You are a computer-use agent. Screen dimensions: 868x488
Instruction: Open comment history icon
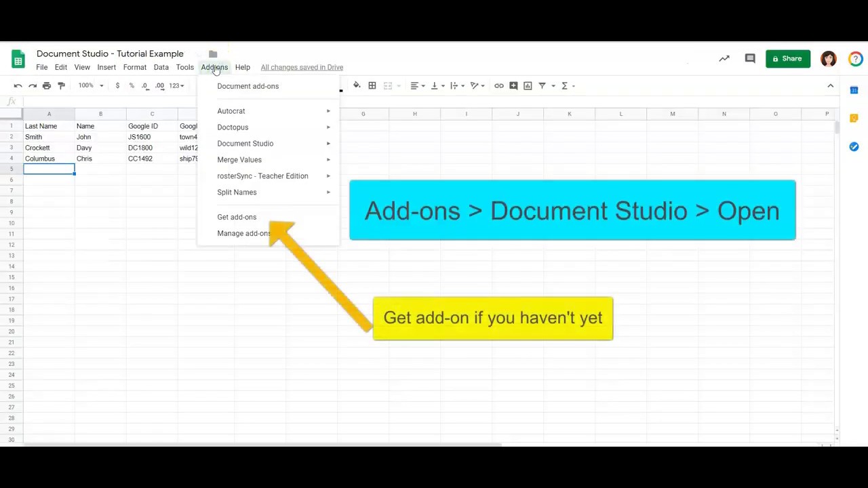click(x=750, y=59)
